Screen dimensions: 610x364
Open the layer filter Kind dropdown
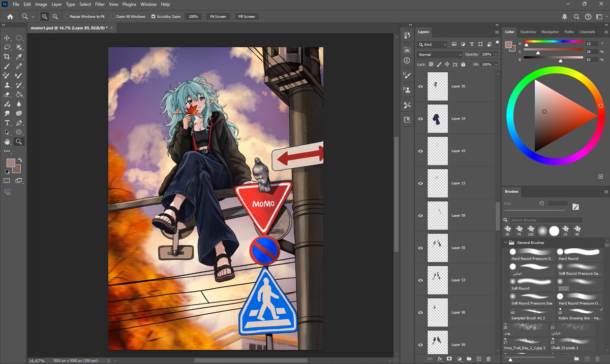click(432, 45)
